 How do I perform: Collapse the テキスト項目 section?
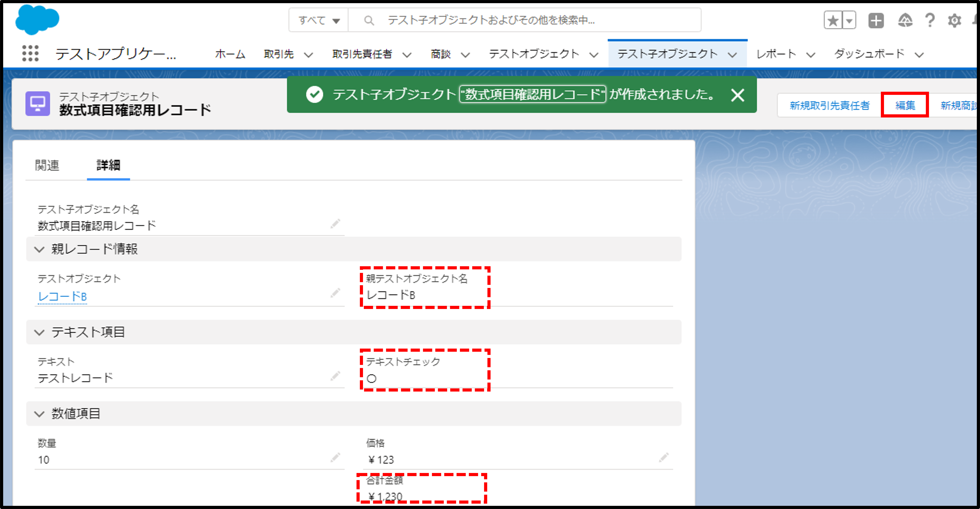click(39, 332)
